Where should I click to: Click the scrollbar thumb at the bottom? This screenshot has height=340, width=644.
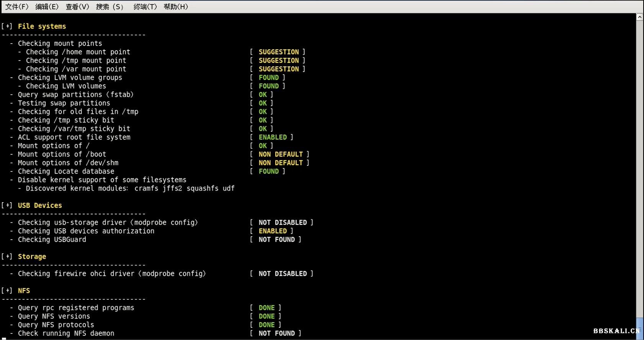coord(639,328)
